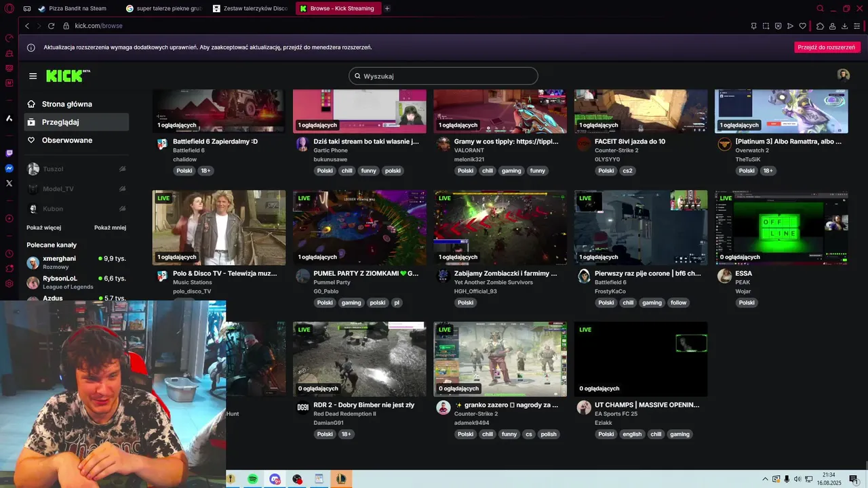
Task: Click the polish tag under adamek9494 stream
Action: (549, 434)
